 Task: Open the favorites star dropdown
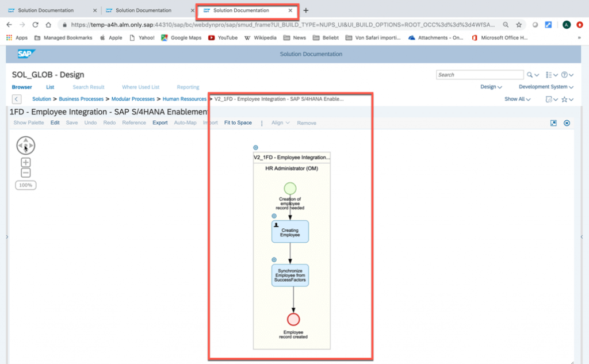point(567,99)
